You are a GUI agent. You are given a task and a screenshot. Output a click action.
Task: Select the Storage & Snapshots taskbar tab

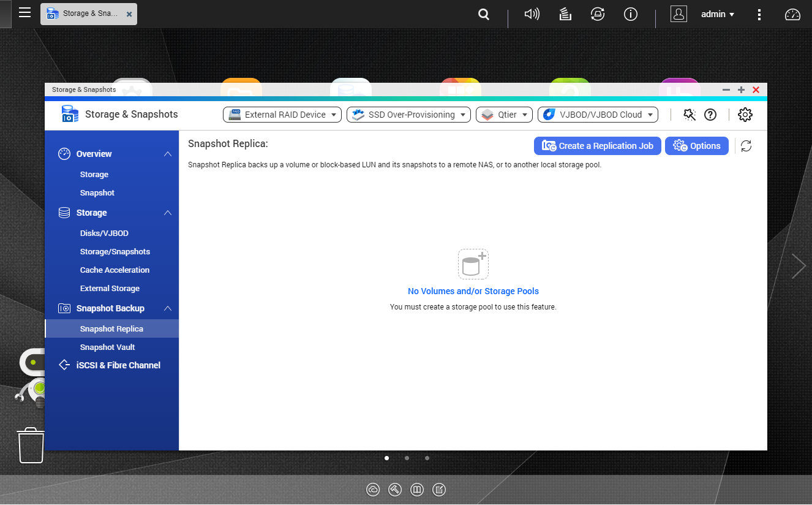pos(89,13)
